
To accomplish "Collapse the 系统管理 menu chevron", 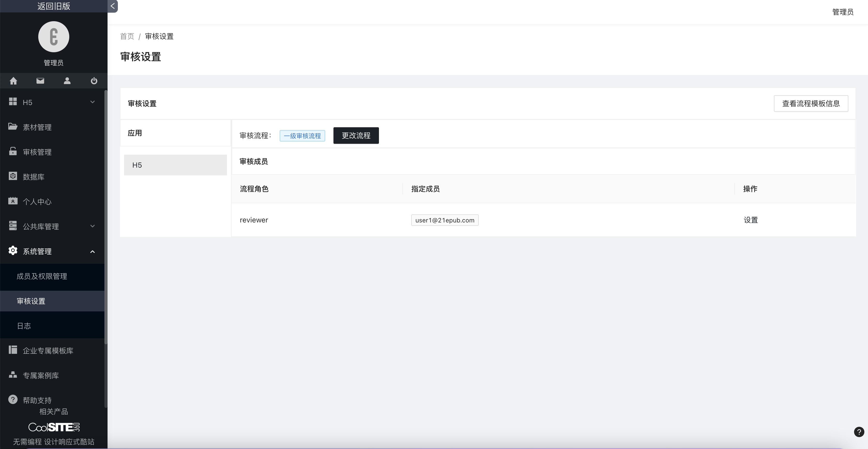I will pos(93,251).
